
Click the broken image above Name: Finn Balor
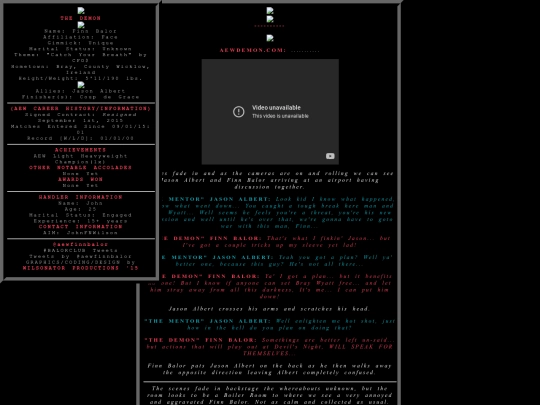point(81,25)
